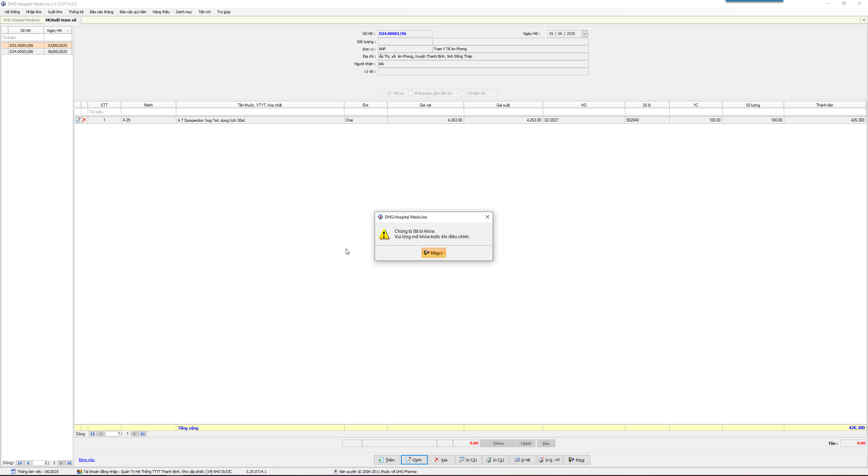Open the Xuất kho menu
Screen dimensions: 868x476
click(x=55, y=12)
